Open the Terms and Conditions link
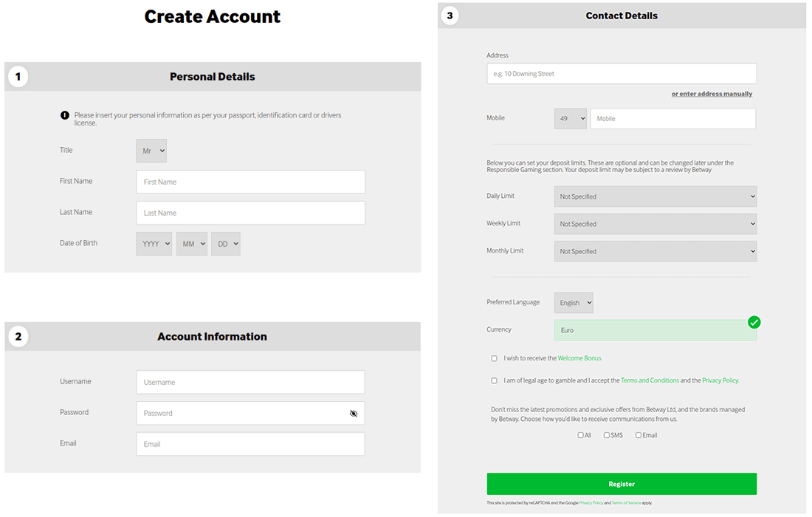 [x=650, y=381]
